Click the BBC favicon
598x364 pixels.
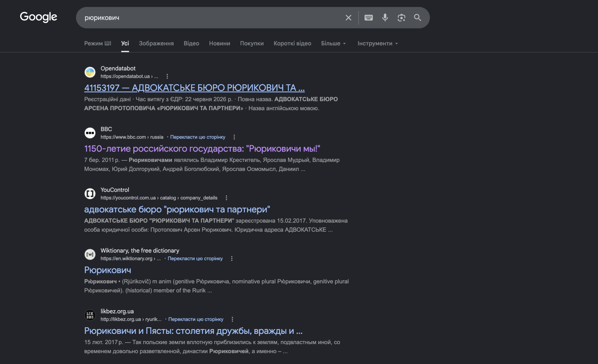[x=90, y=133]
